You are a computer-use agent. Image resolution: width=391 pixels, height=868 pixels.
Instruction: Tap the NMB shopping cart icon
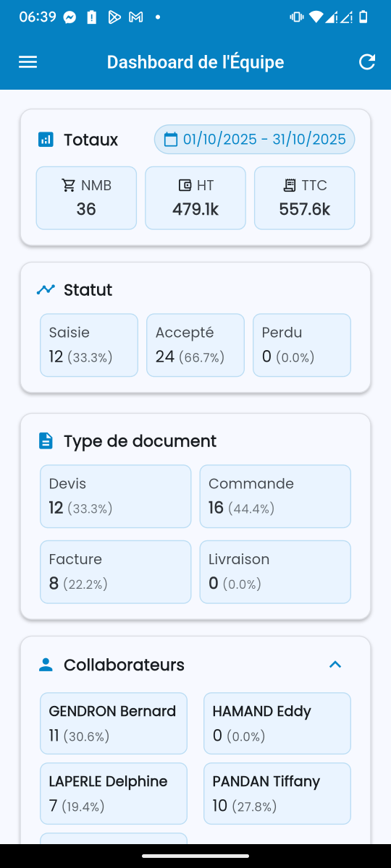(69, 186)
